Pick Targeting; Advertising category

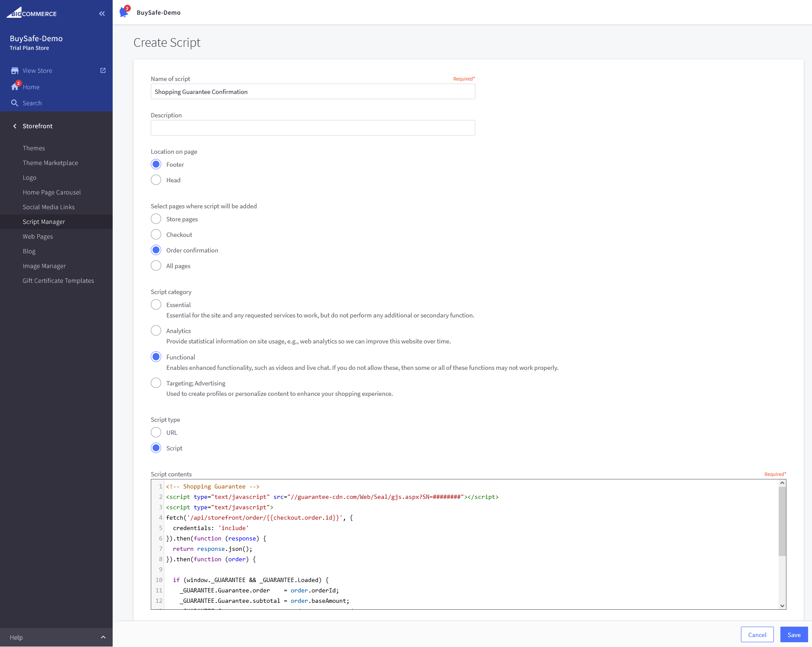point(156,383)
